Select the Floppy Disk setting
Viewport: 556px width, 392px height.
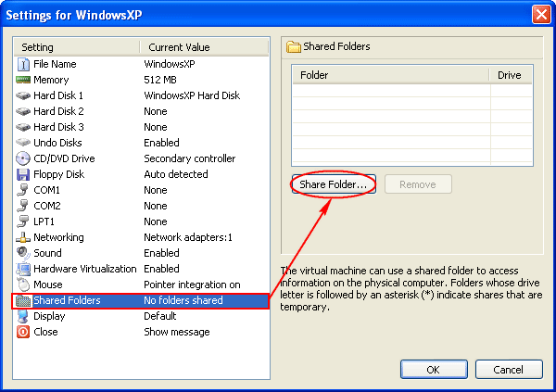click(x=141, y=174)
